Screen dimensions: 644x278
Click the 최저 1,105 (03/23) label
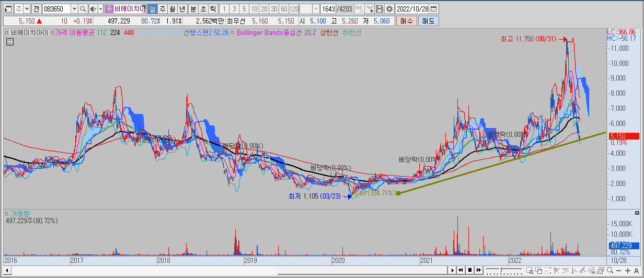coord(314,196)
